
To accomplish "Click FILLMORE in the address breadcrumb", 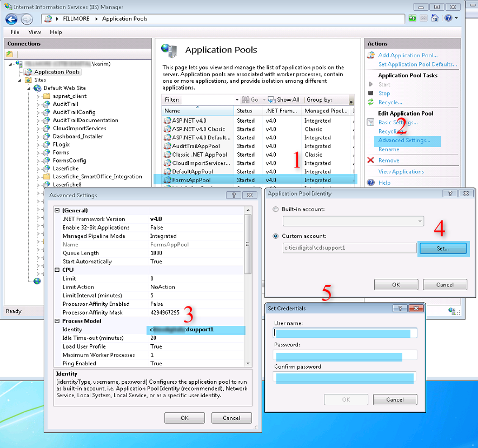I will (x=76, y=18).
